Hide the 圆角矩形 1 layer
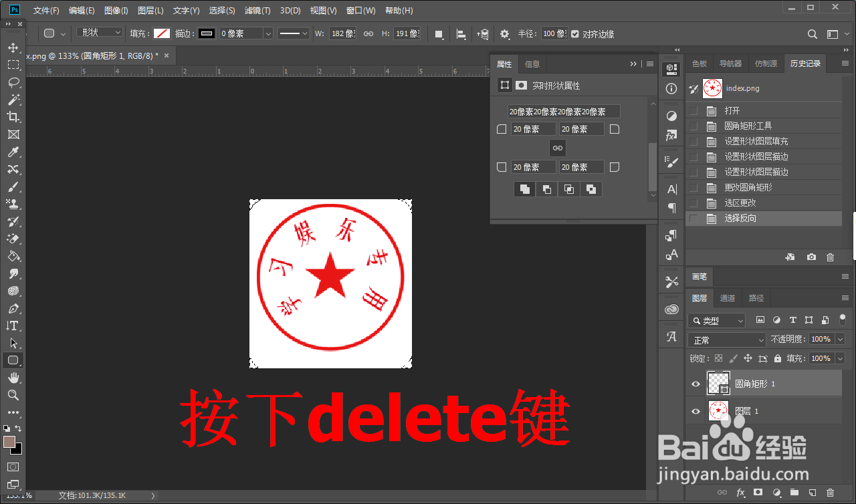856x504 pixels. tap(695, 384)
